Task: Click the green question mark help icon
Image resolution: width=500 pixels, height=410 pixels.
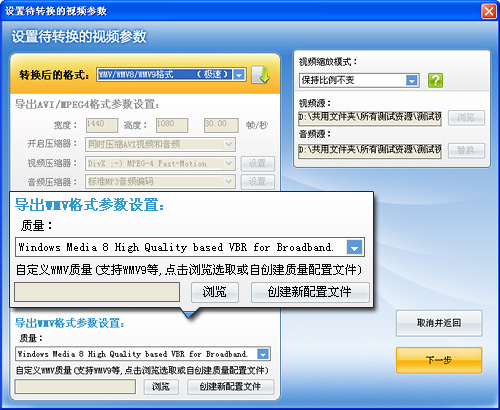Action: click(x=435, y=80)
